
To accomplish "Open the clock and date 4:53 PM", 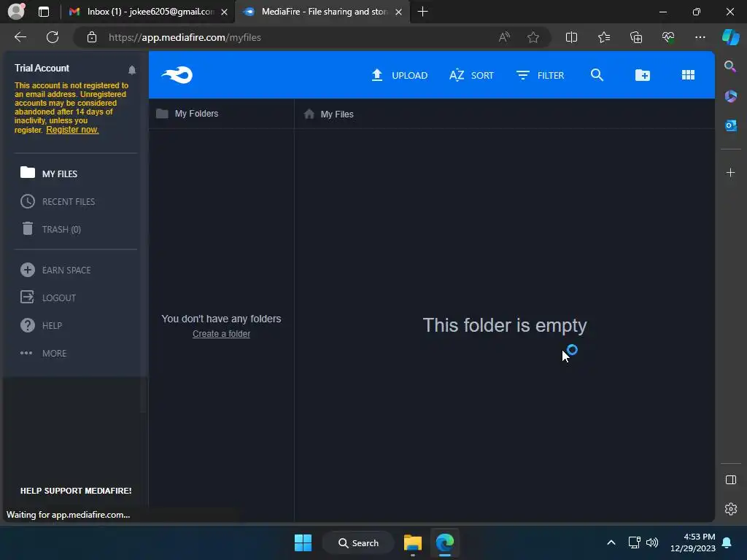I will point(693,542).
